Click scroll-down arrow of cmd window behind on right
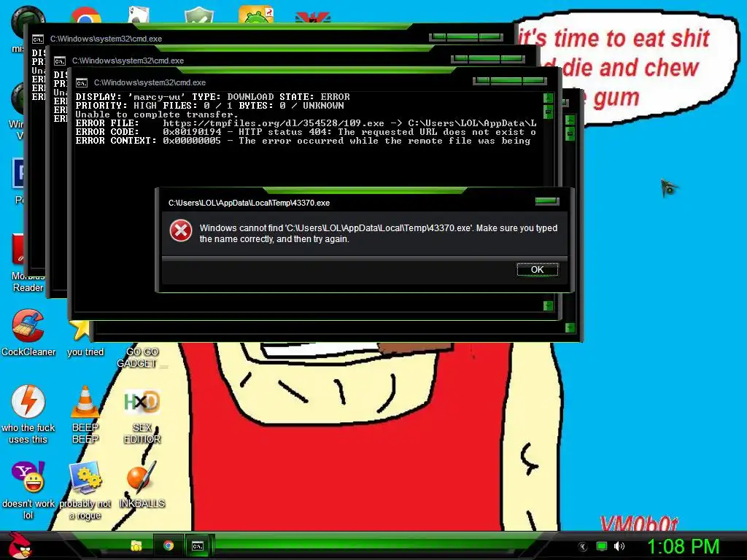Viewport: 747px width, 560px height. tap(570, 327)
